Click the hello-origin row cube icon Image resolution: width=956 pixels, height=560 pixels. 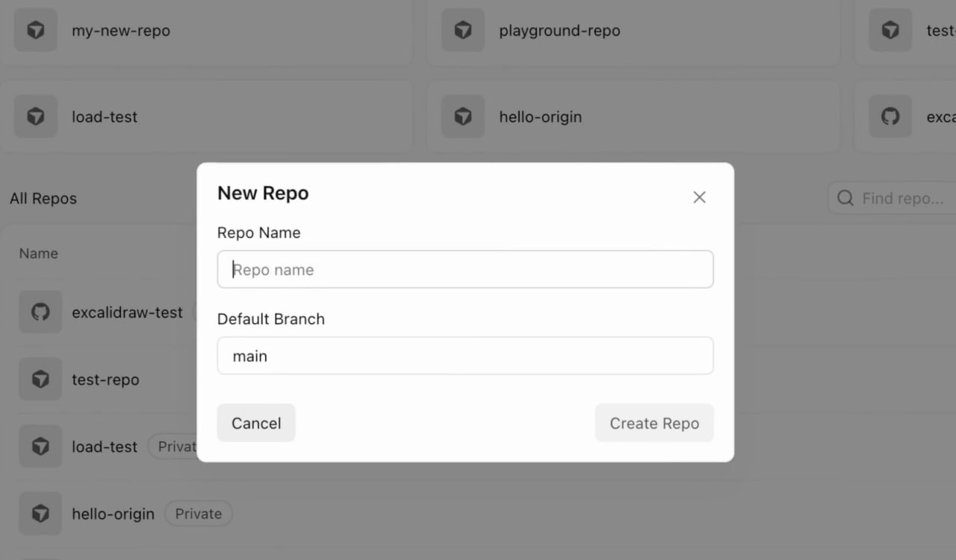click(x=40, y=514)
